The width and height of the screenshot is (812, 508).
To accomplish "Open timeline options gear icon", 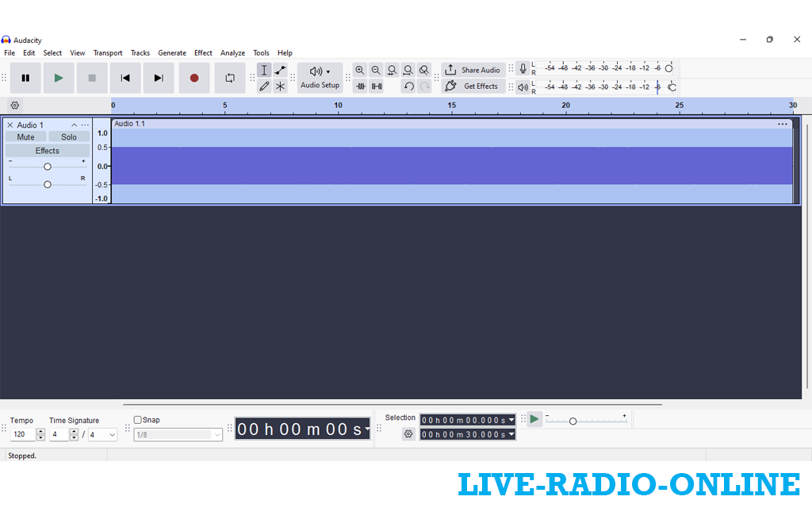I will click(x=15, y=106).
